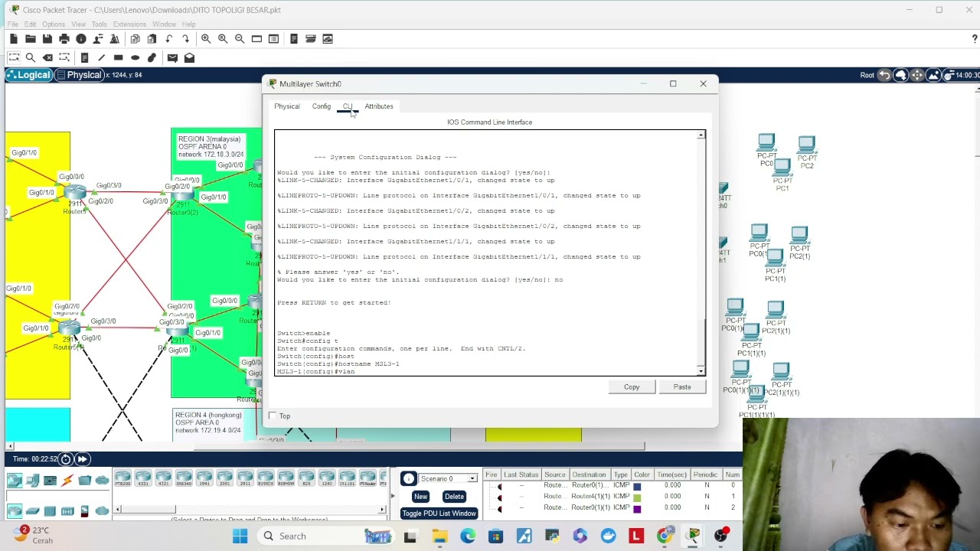Click Fast Forward Time button
The image size is (980, 551).
[x=82, y=459]
